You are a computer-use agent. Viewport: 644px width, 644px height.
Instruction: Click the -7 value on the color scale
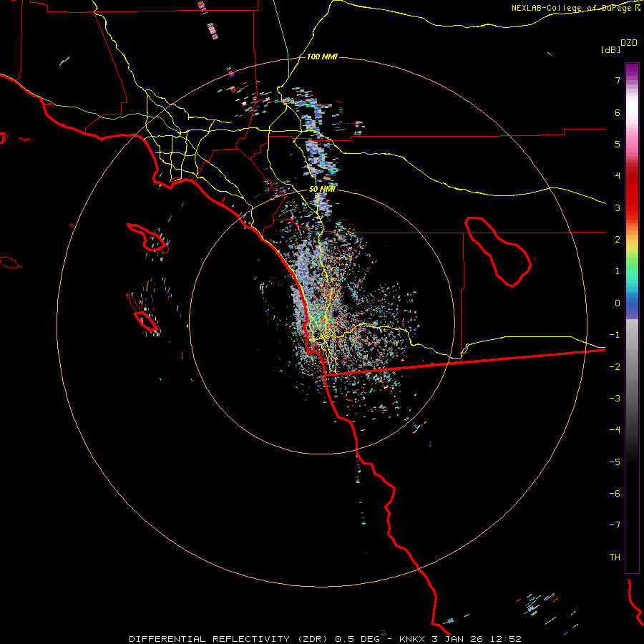615,525
